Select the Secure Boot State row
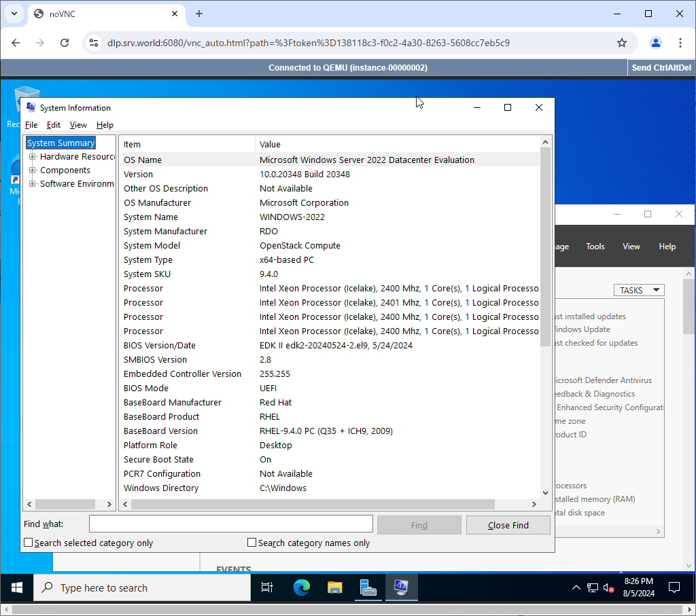 [x=331, y=459]
